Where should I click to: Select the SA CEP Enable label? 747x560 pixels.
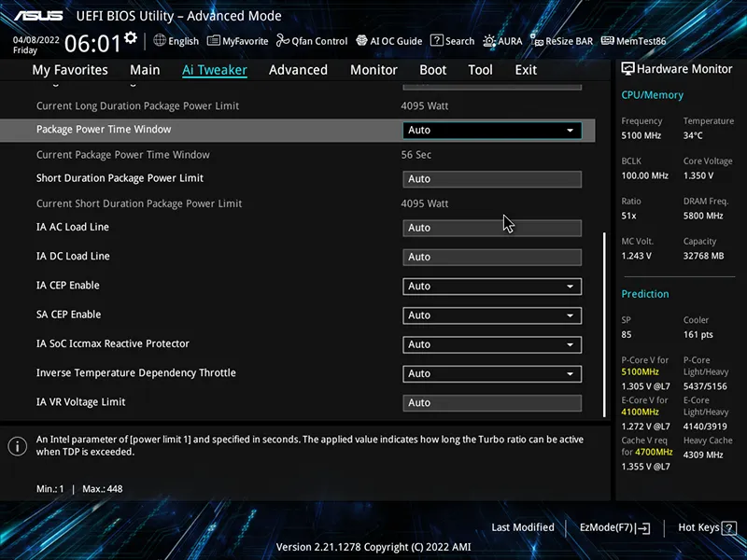(68, 315)
